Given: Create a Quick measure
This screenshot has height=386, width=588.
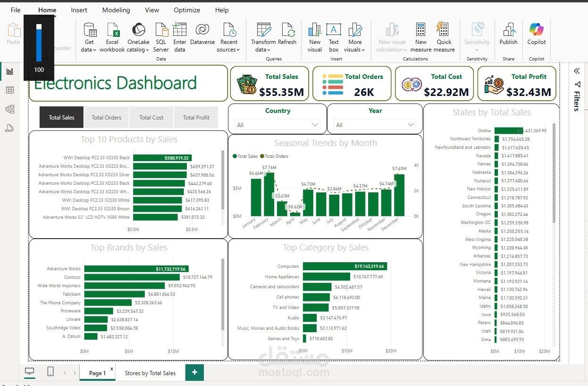Looking at the screenshot, I should click(x=444, y=37).
